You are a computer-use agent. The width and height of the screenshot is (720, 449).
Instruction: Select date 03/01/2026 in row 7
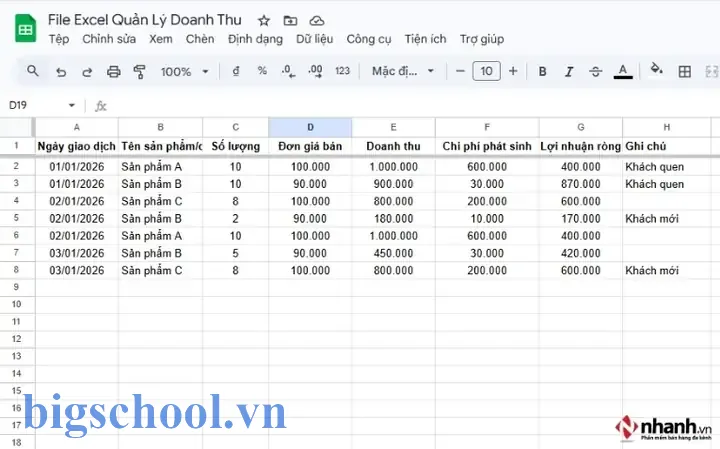77,253
